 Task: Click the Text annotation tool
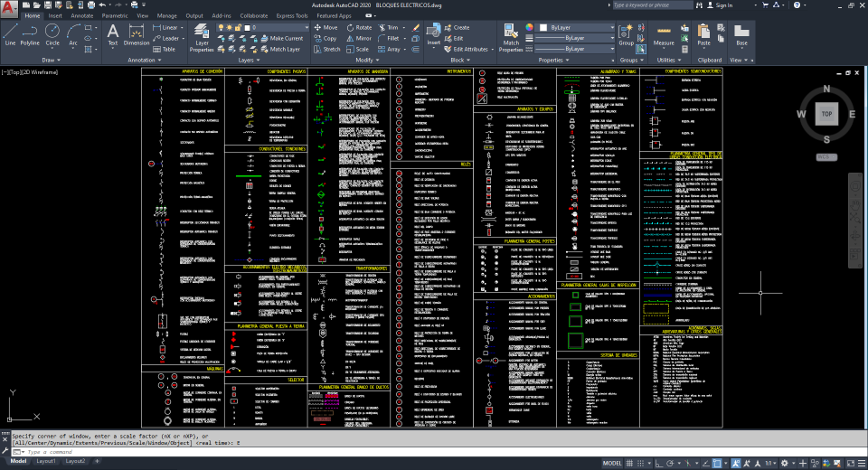113,34
